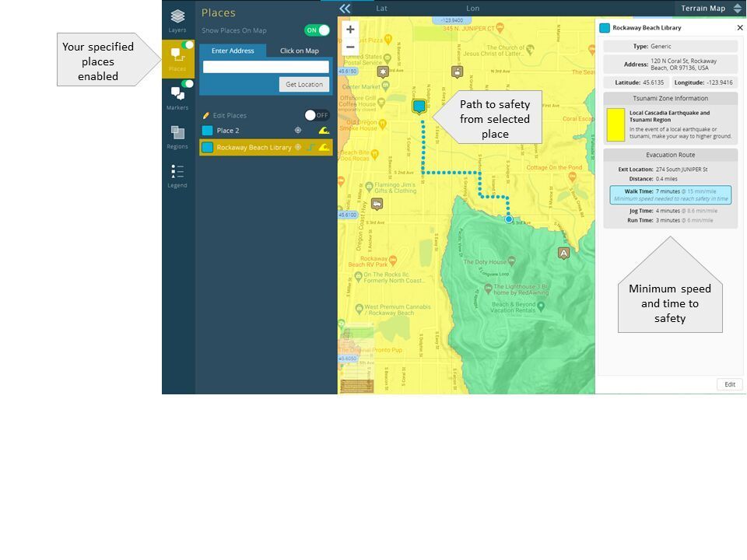Toggle the Markers switch on the sidebar icon
The height and width of the screenshot is (560, 747).
[x=188, y=84]
